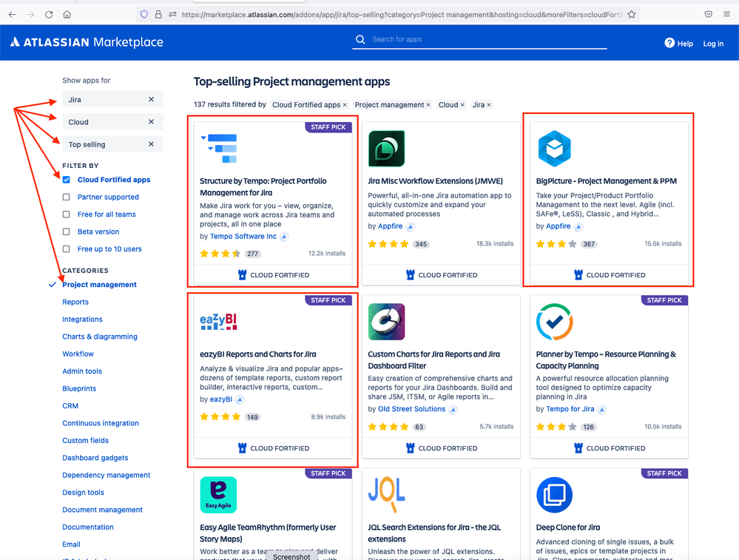Select the Dashboard gadgets category
The image size is (739, 560).
click(x=95, y=458)
